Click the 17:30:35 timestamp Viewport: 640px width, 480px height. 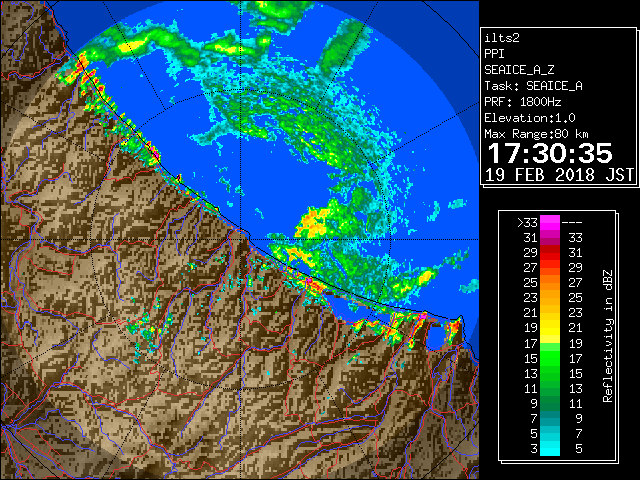point(550,153)
